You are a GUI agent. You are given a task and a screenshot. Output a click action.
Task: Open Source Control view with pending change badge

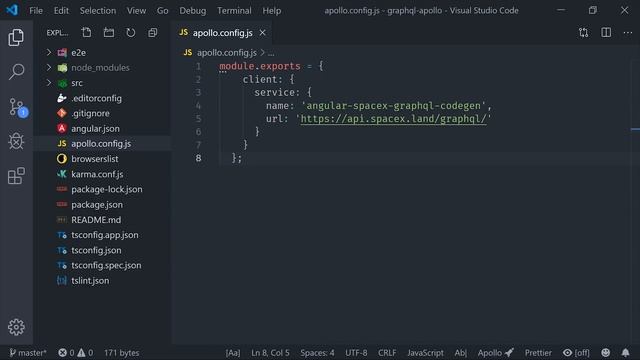tap(18, 107)
